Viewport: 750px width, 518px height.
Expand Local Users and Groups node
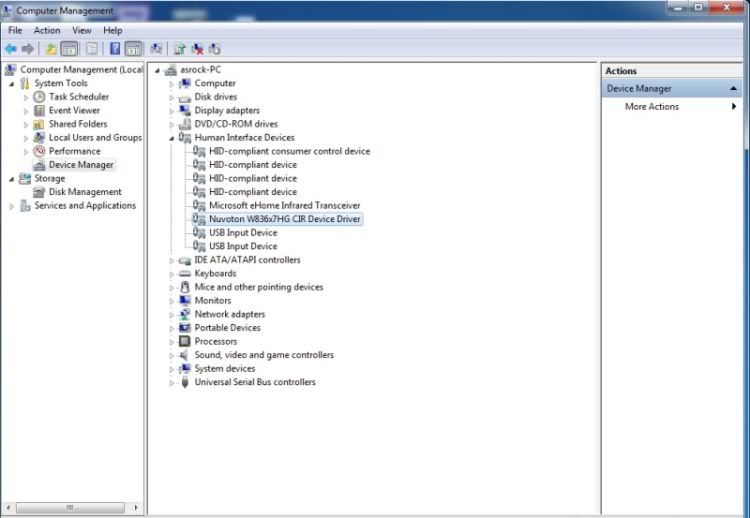point(26,138)
